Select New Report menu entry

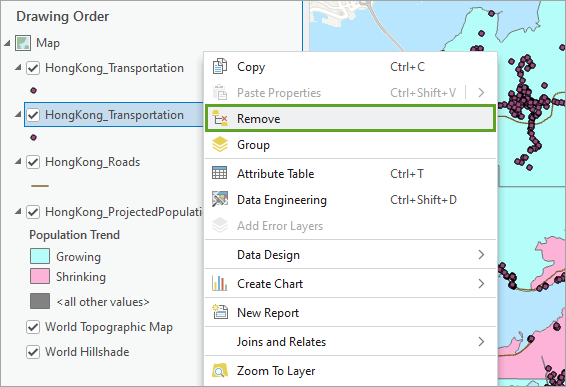click(351, 312)
